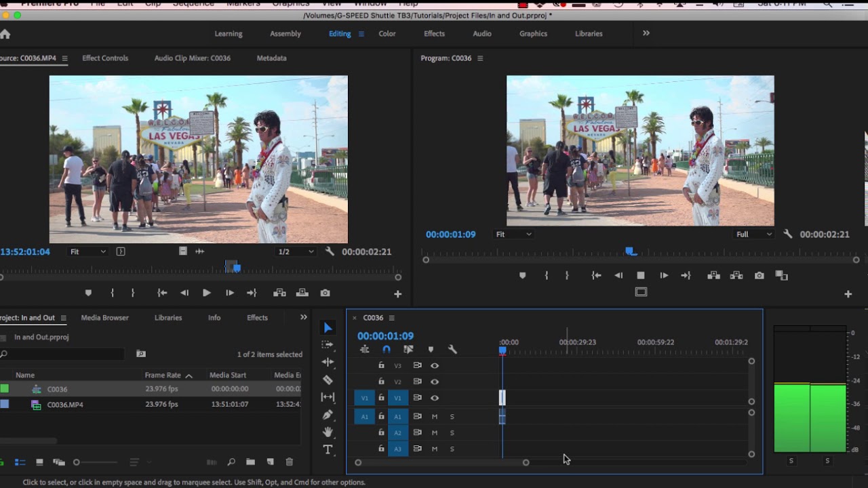Switch to Learning workspace
Screen dimensions: 868x488
[x=229, y=34]
